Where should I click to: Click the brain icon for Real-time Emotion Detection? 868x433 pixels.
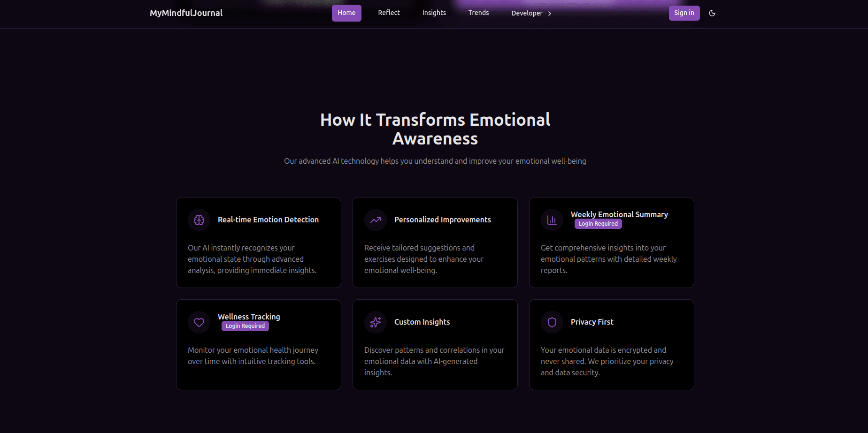[x=199, y=220]
